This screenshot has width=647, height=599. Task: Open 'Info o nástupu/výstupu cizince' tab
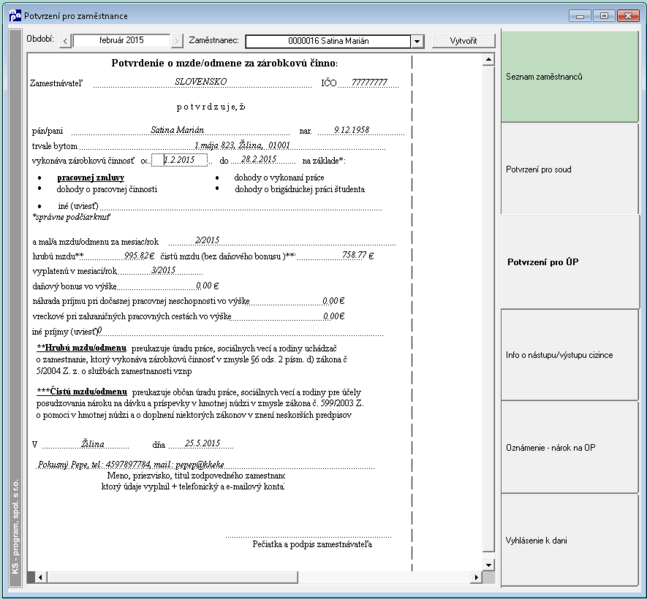[x=569, y=355]
